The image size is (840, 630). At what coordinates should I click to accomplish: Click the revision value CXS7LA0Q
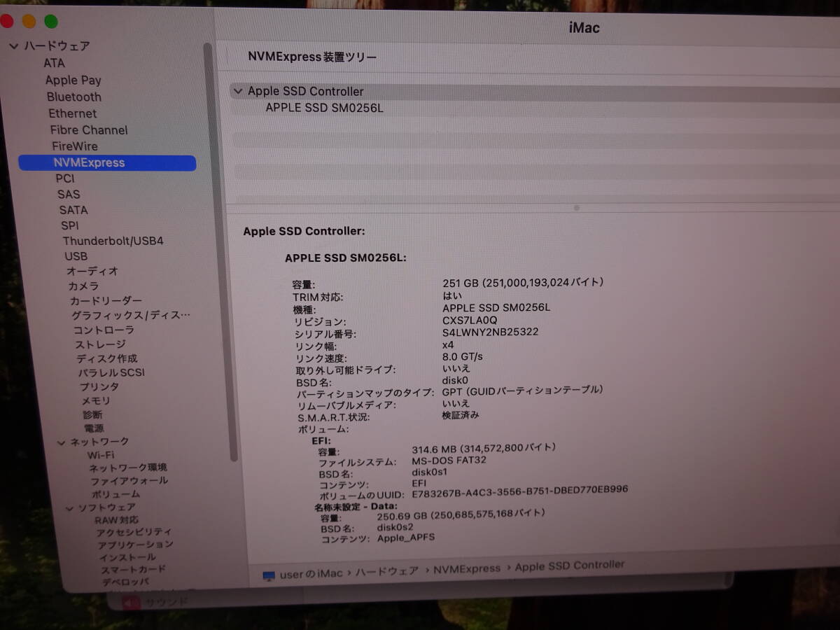click(470, 320)
